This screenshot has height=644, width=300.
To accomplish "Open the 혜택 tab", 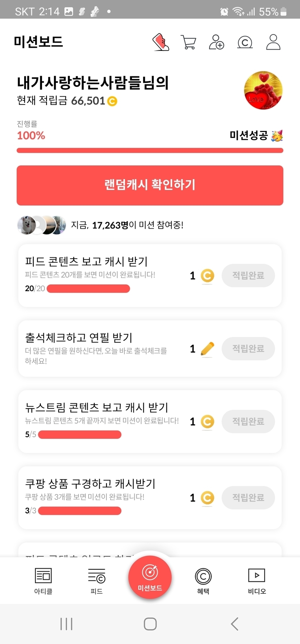I will coord(203,581).
